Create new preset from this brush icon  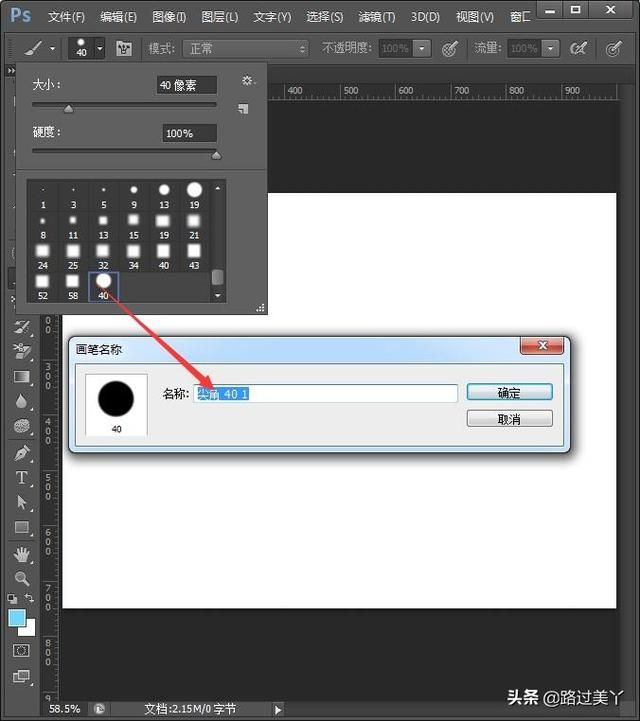(243, 109)
